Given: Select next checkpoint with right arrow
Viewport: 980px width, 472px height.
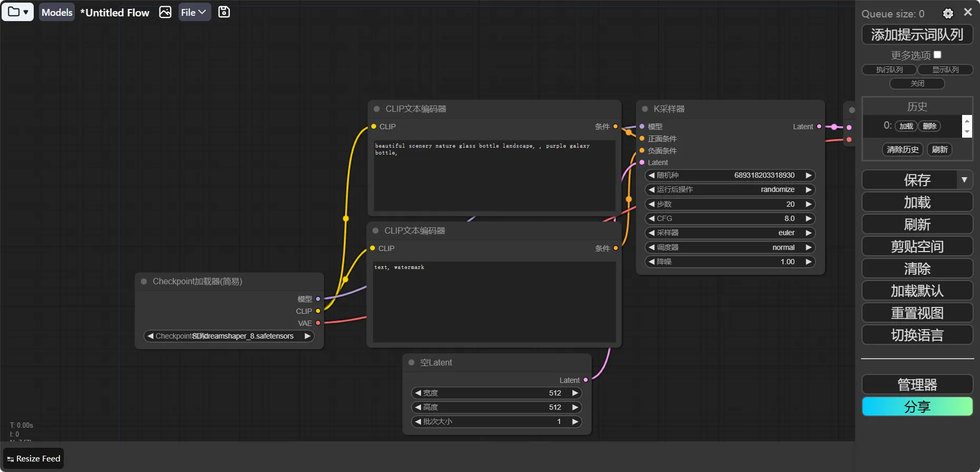Looking at the screenshot, I should click(x=308, y=336).
